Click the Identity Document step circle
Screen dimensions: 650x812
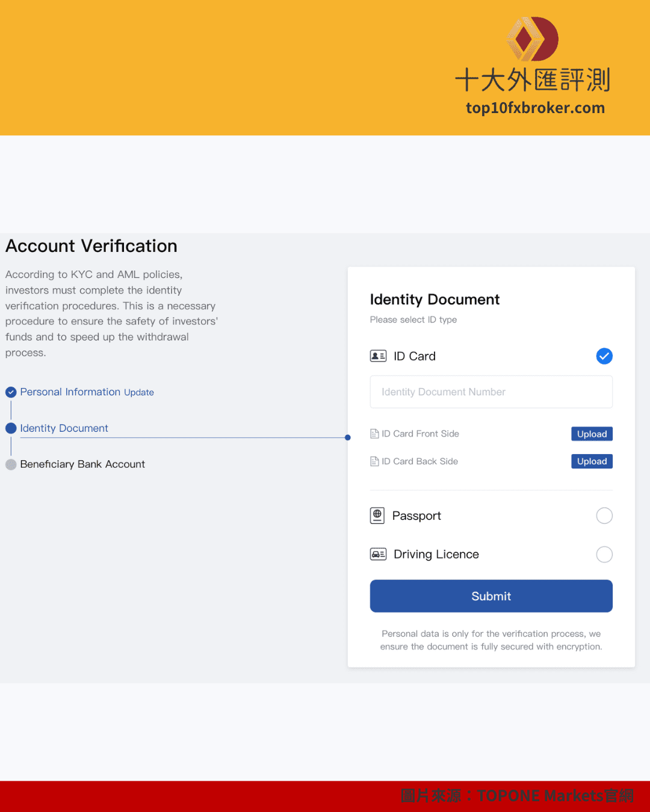point(11,428)
